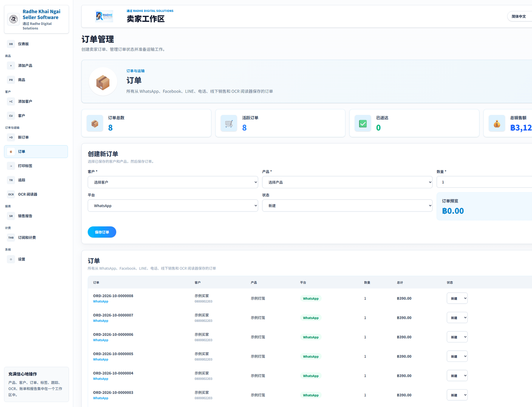532x407 pixels.
Task: Expand the 选择产品 product dropdown
Action: point(347,182)
